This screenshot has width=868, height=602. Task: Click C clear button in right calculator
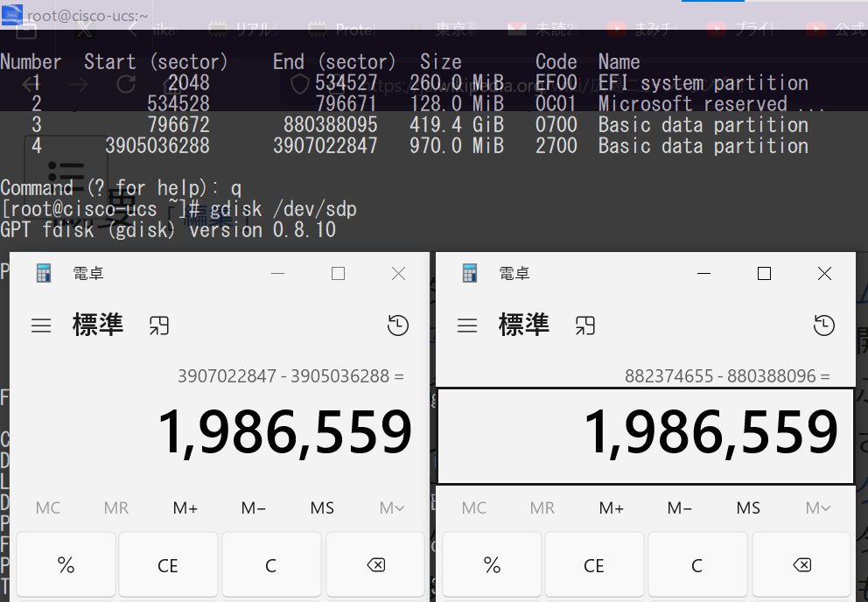coord(697,565)
